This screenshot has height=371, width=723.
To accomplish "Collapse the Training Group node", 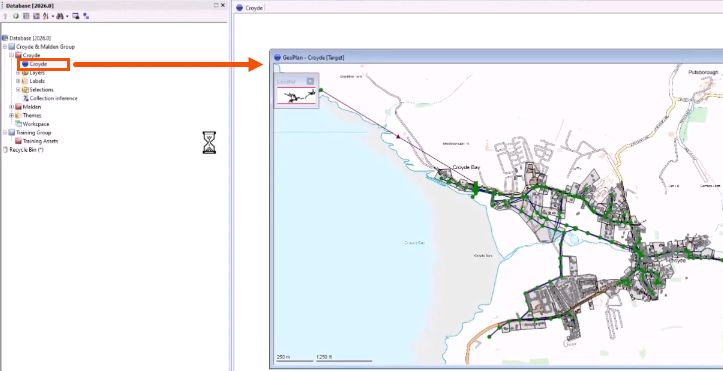I will point(5,133).
